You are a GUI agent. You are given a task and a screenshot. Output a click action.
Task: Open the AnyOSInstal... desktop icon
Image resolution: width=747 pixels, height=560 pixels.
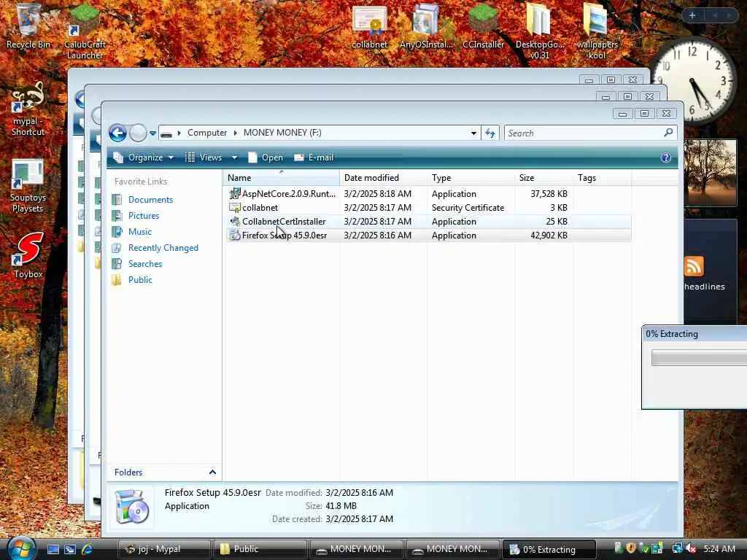(426, 26)
